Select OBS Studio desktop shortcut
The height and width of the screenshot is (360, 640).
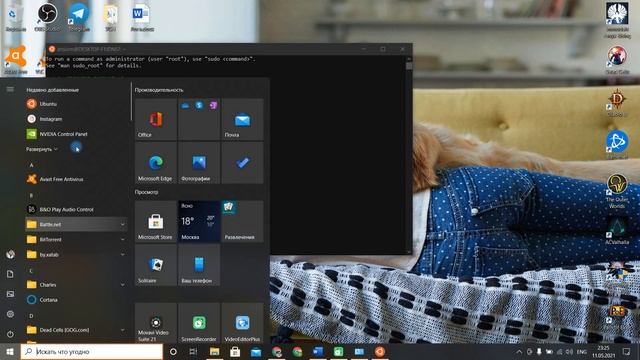47,17
